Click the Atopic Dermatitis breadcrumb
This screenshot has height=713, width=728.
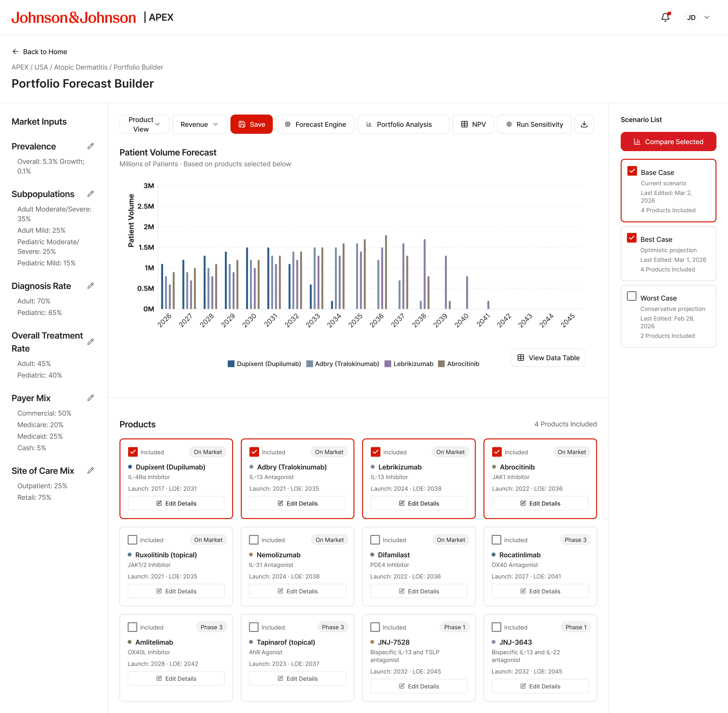81,67
